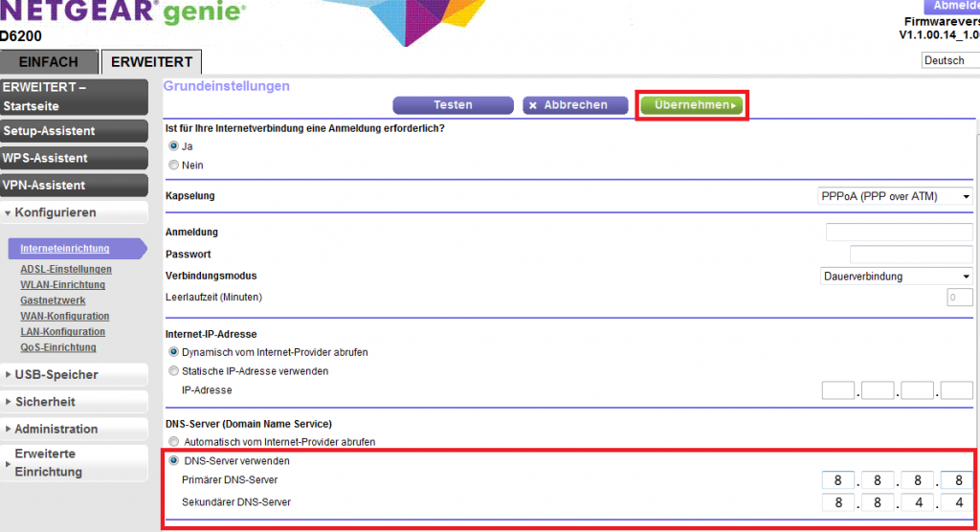The width and height of the screenshot is (980, 532).
Task: Switch to the EINFACH tab
Action: [x=49, y=62]
